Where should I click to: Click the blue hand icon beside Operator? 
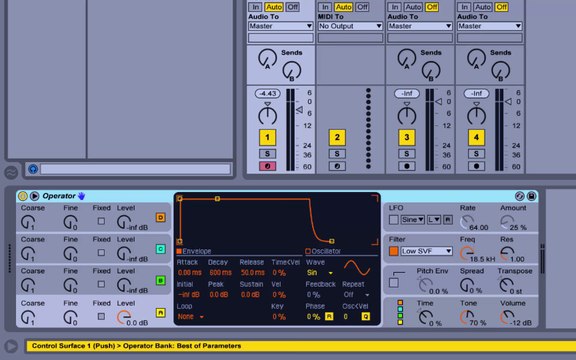pyautogui.click(x=82, y=196)
